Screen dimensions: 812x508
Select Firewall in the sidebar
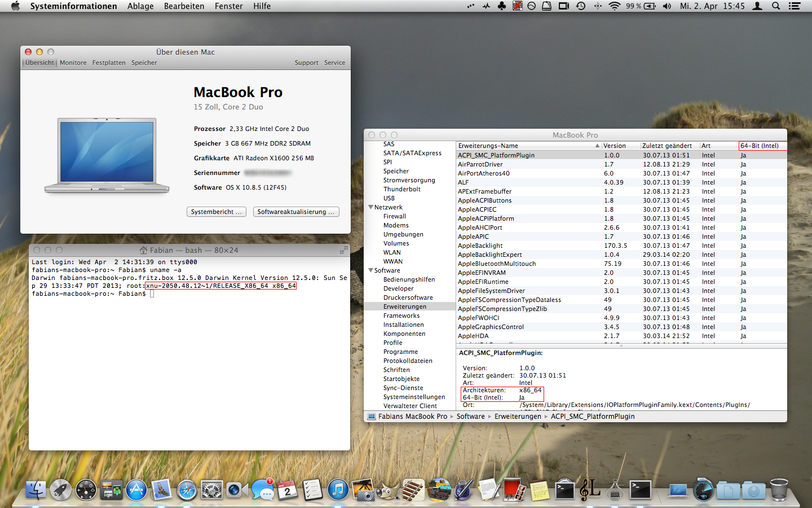(x=395, y=216)
